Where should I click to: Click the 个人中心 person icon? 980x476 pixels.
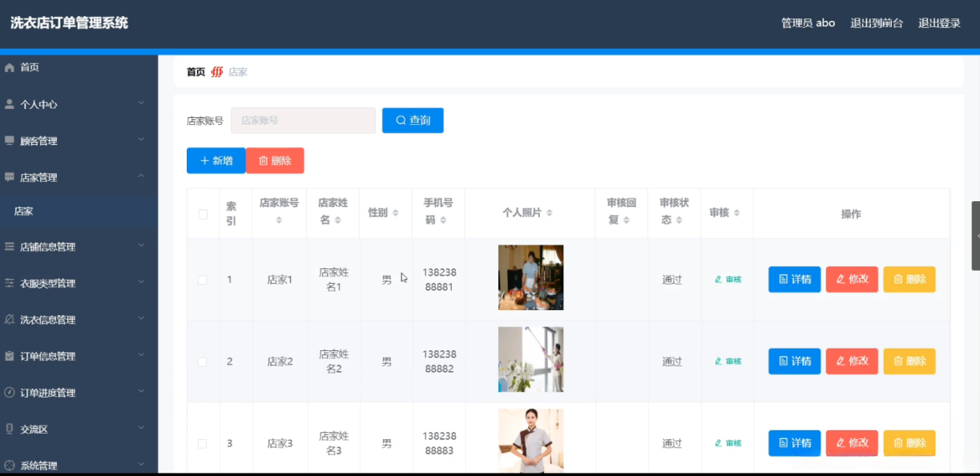click(x=10, y=104)
